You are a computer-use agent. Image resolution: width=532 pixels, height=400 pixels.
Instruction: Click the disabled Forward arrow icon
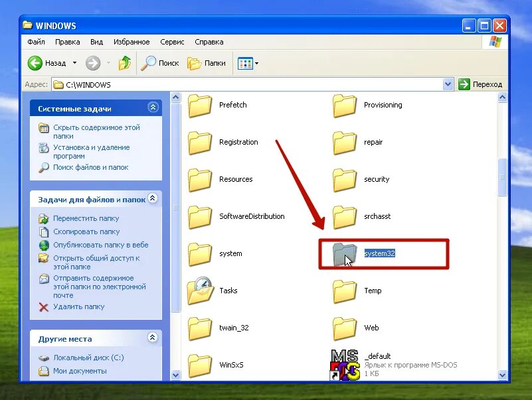tap(93, 63)
